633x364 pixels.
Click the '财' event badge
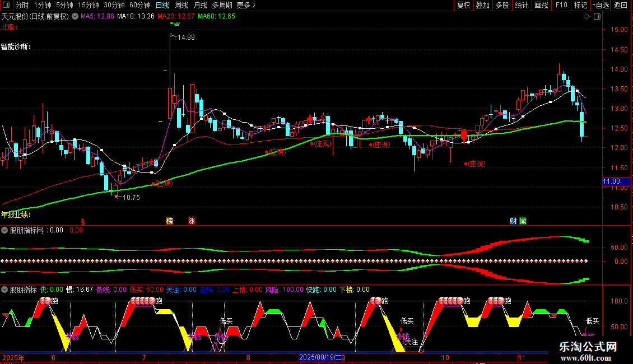513,221
